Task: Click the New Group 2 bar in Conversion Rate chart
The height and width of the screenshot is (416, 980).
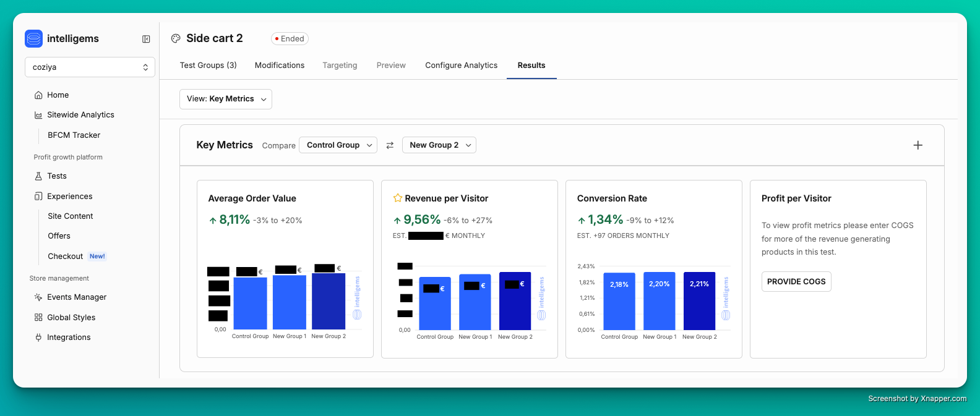Action: [x=699, y=302]
